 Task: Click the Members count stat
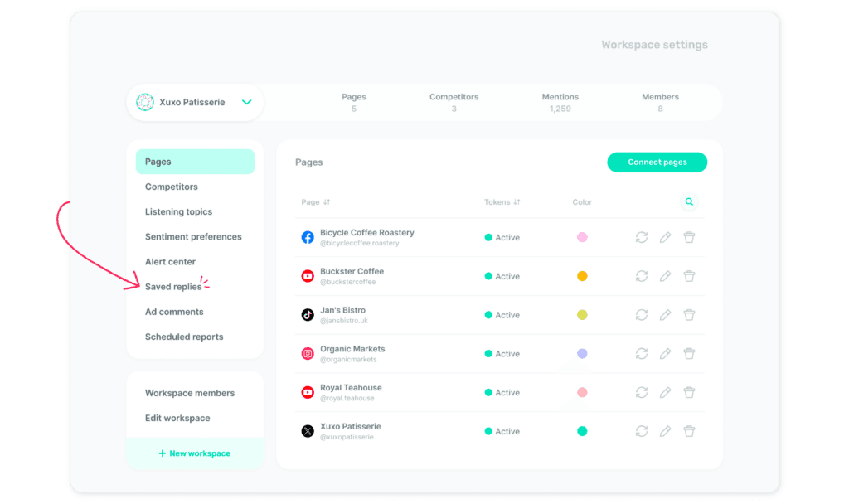click(660, 102)
